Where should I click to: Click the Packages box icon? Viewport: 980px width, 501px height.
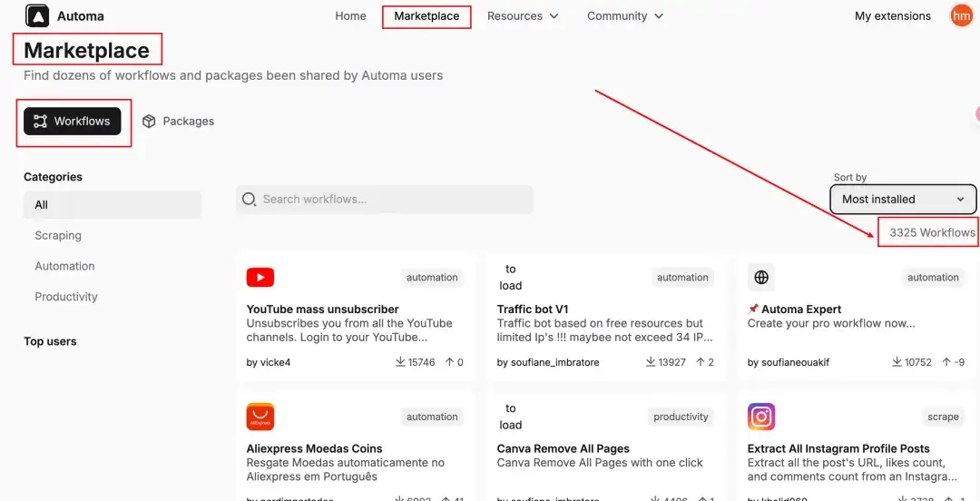(149, 122)
